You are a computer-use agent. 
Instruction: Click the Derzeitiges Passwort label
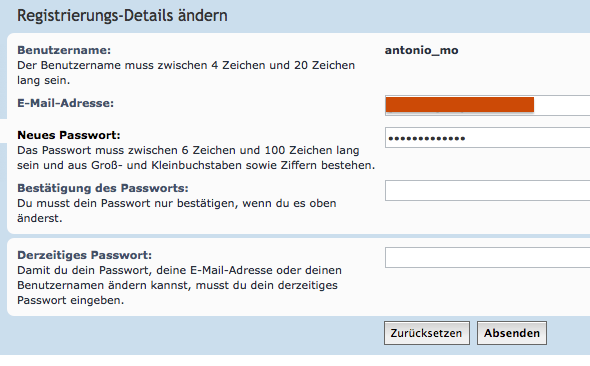(85, 255)
